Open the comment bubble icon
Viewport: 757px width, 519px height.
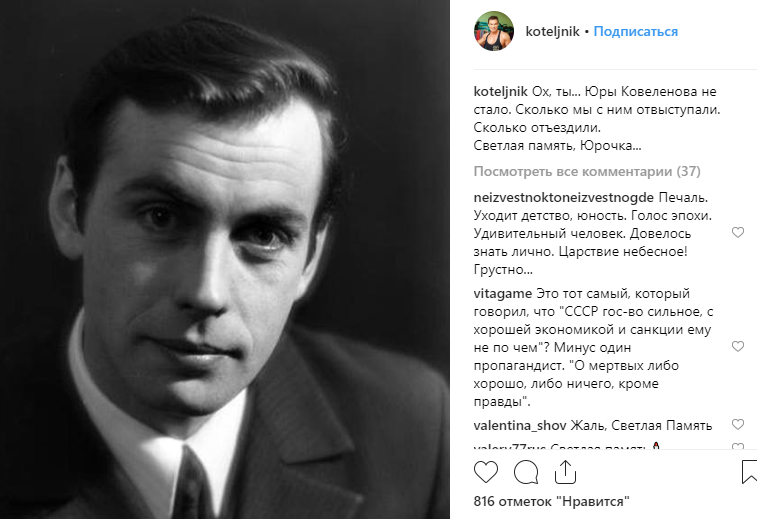[526, 471]
